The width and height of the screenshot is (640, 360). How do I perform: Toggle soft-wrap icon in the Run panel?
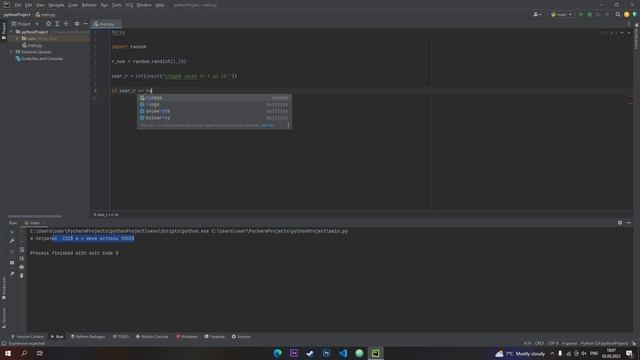(x=22, y=249)
